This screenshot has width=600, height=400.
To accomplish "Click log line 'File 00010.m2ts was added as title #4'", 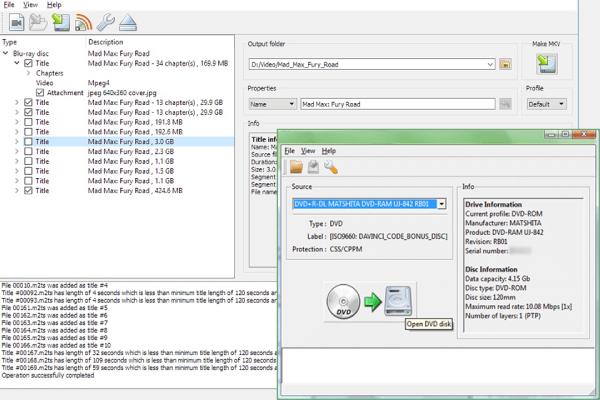I will click(55, 285).
